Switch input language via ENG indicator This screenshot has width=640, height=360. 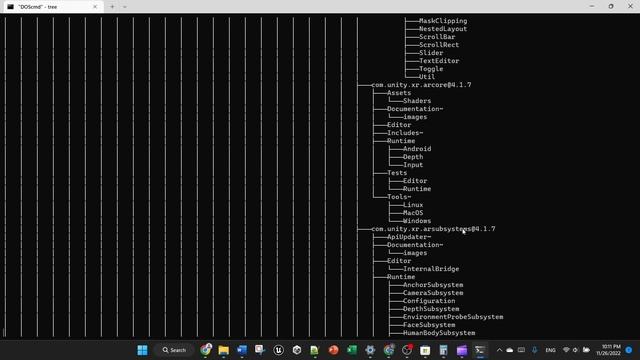coord(550,350)
